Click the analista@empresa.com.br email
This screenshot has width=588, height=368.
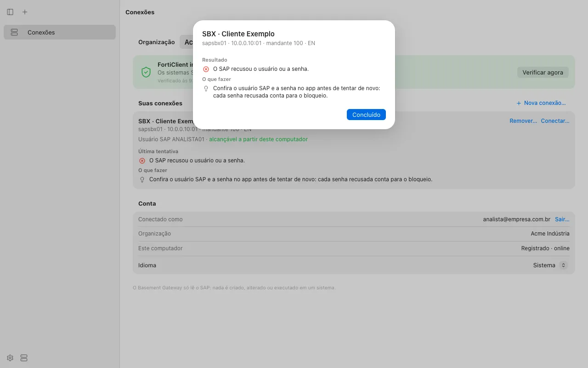pyautogui.click(x=517, y=219)
